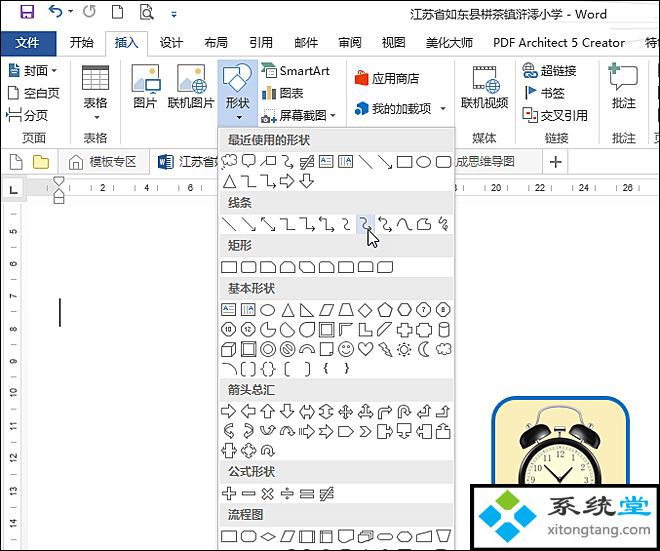Click the 联机视频 online video button
This screenshot has width=660, height=551.
tap(484, 86)
